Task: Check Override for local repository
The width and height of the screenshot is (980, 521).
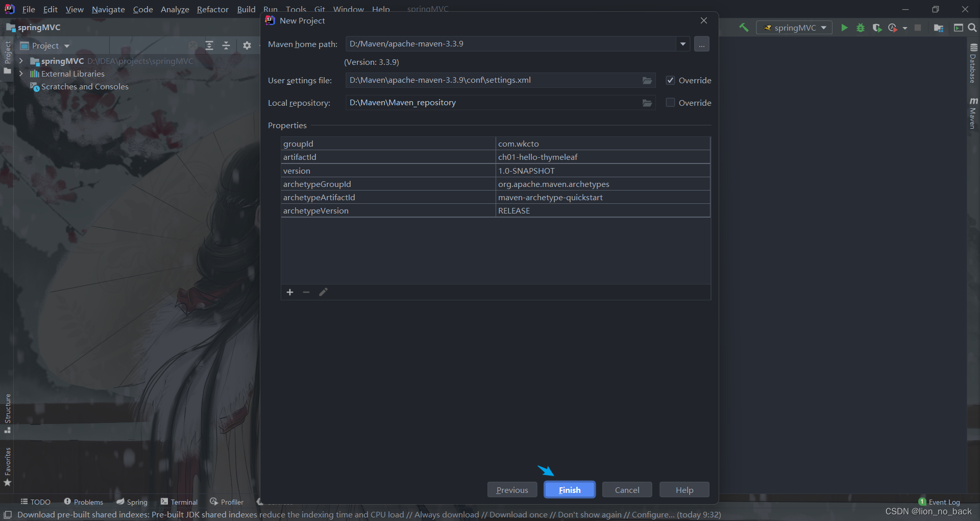Action: [670, 103]
